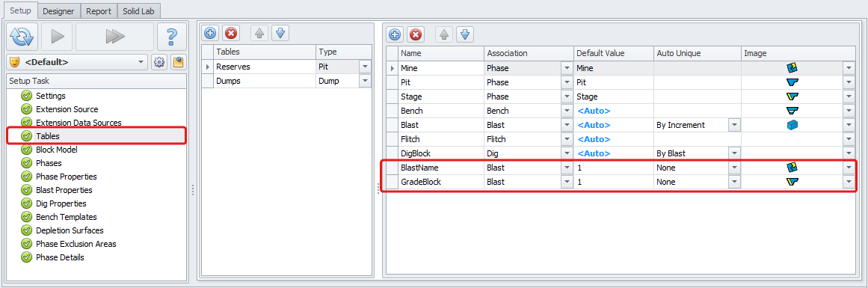Click the run step play button
868x288 pixels.
57,37
